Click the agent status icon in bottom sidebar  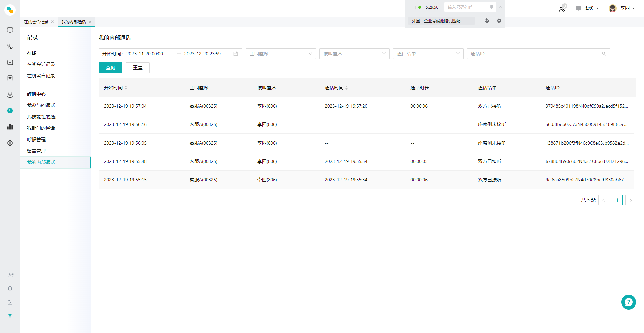pyautogui.click(x=10, y=275)
